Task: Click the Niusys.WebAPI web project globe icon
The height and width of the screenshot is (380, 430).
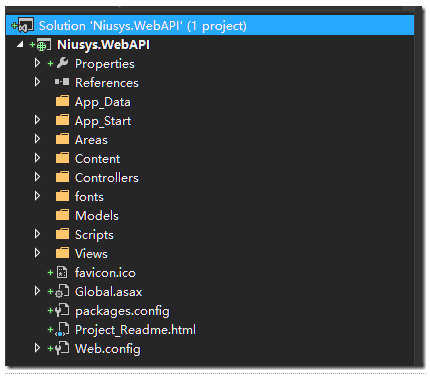Action: (44, 44)
